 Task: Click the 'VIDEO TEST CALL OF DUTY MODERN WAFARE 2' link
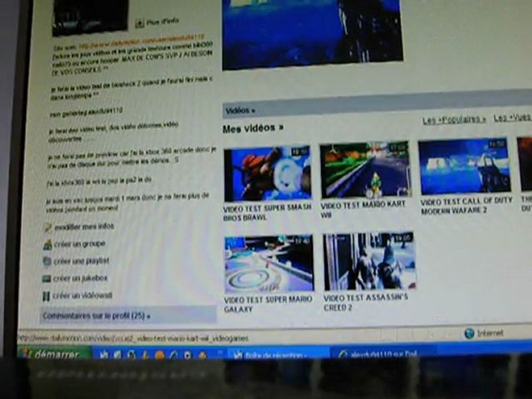[x=466, y=206]
